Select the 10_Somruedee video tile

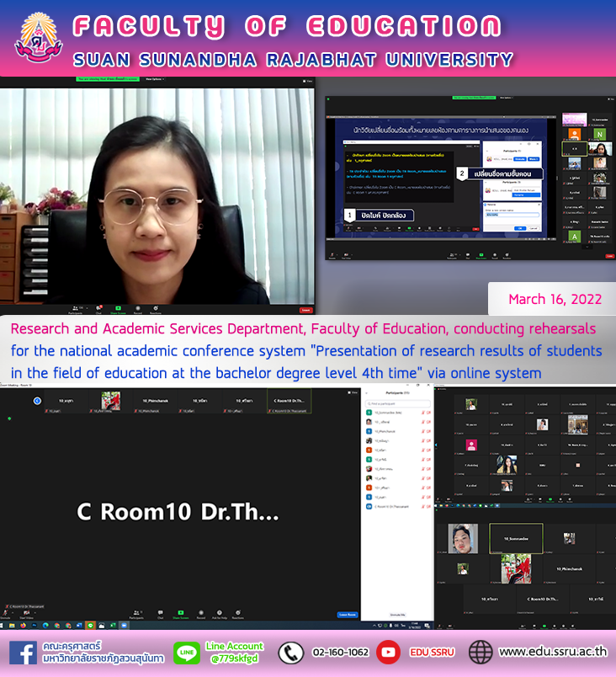tap(516, 539)
